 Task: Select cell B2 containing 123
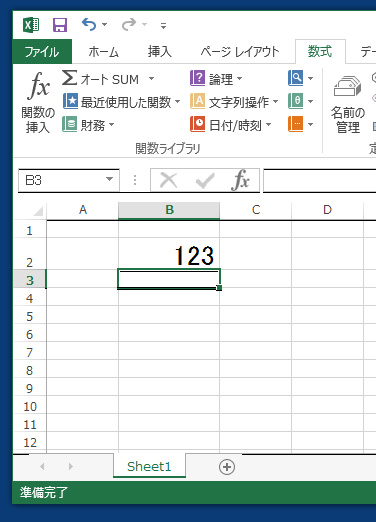coord(169,253)
